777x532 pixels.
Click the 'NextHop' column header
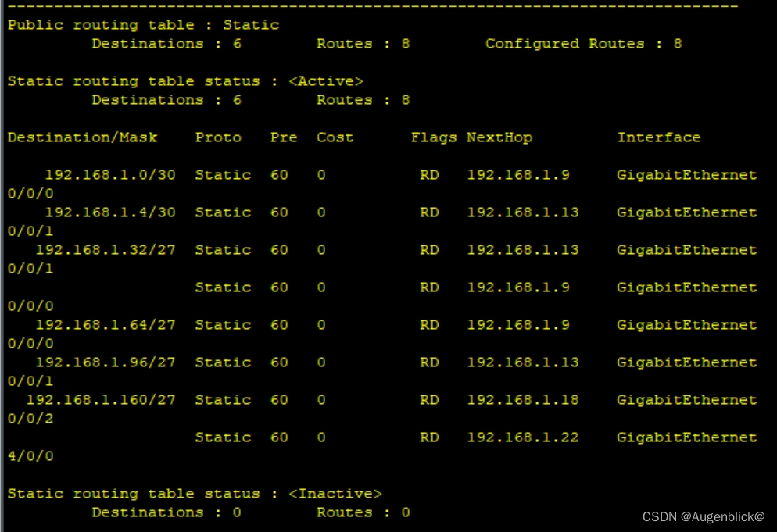[499, 137]
